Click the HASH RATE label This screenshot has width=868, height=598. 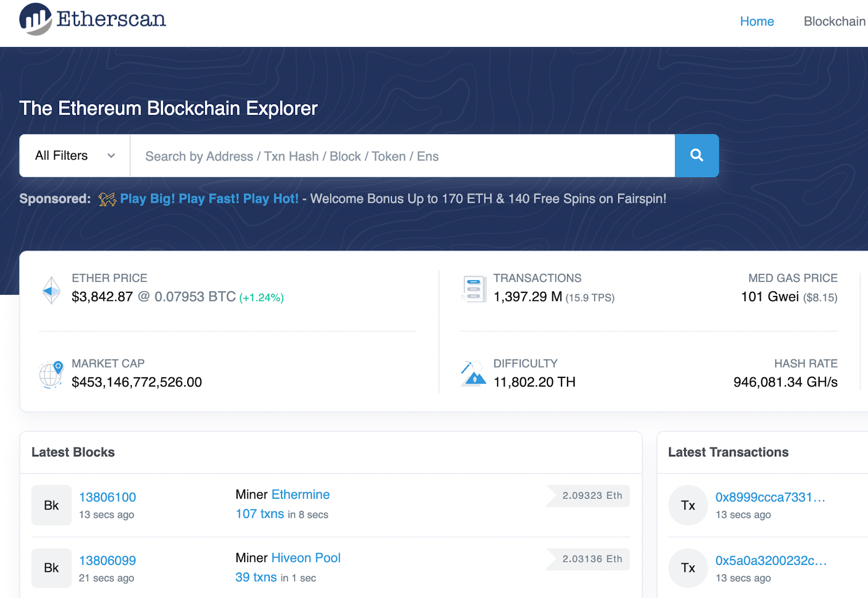tap(806, 363)
